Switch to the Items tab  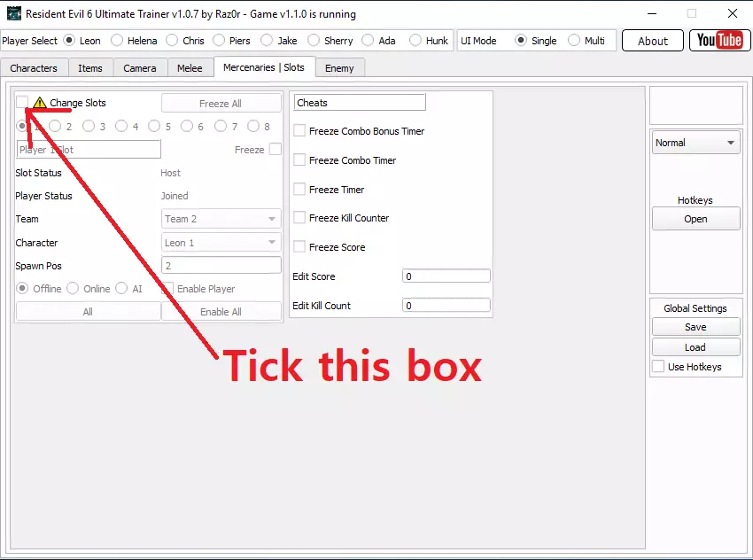pyautogui.click(x=90, y=68)
